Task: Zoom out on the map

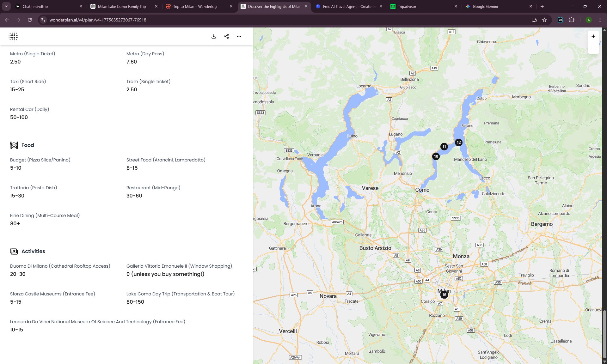Action: pos(593,48)
